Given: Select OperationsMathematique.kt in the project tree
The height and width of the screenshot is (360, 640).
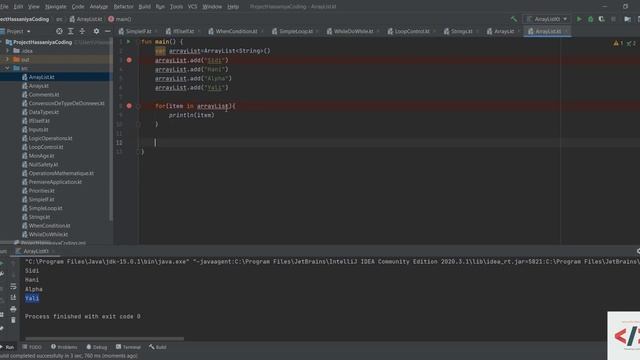Looking at the screenshot, I should pos(61,173).
